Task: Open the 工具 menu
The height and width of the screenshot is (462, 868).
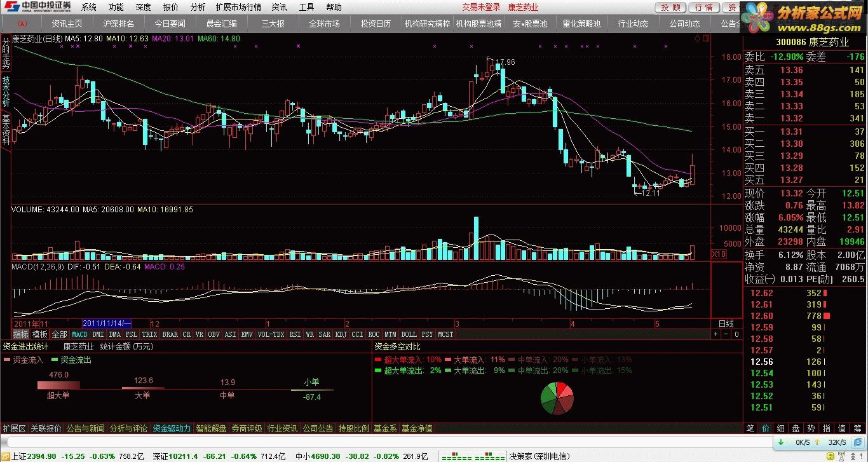Action: tap(306, 8)
